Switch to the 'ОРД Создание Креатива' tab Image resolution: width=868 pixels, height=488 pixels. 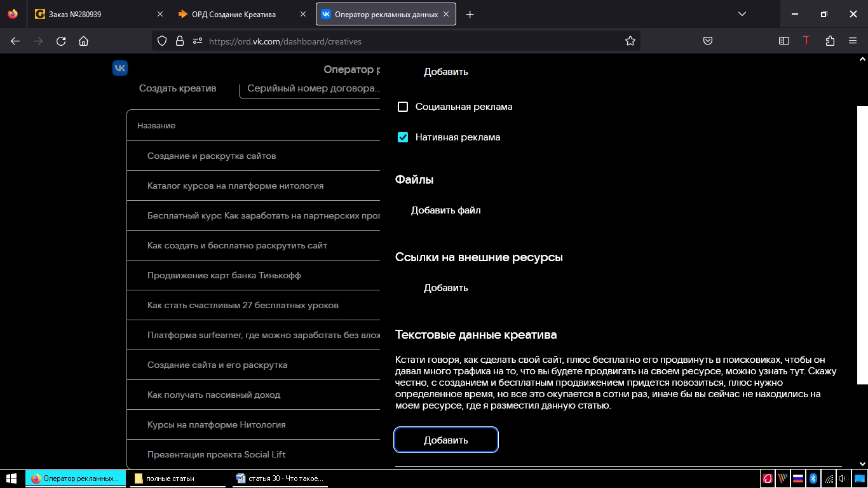pos(241,14)
